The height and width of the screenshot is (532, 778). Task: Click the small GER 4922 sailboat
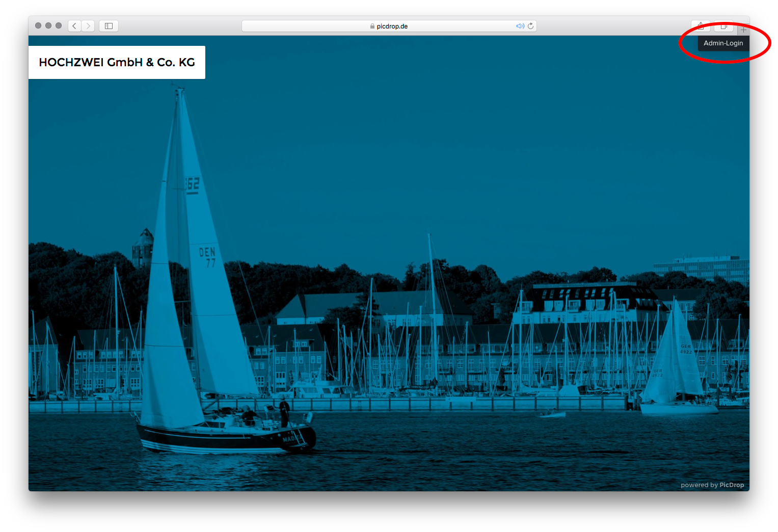coord(675,367)
